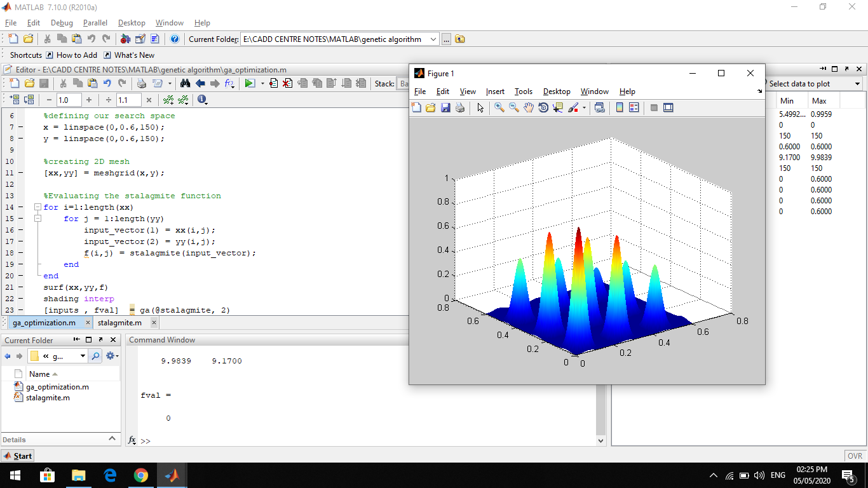
Task: Click Clear all breakpoints icon in Editor
Action: [x=287, y=83]
